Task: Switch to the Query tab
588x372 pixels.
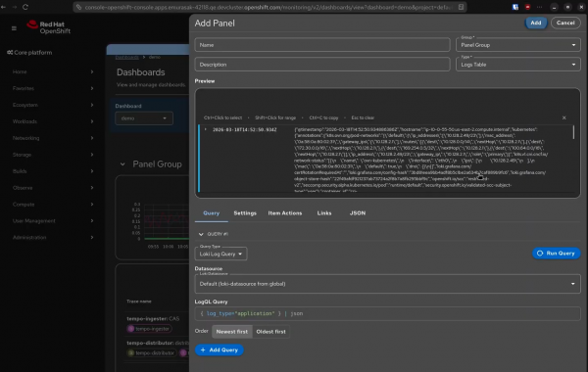Action: tap(211, 213)
